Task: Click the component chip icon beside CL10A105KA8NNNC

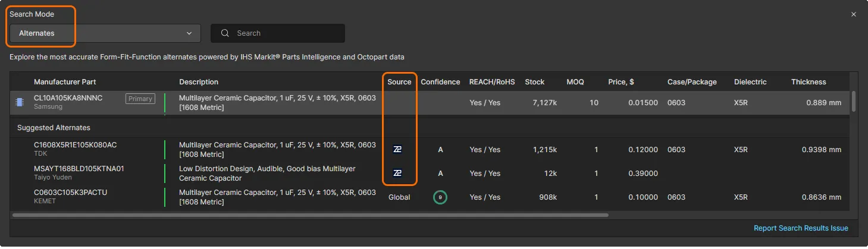Action: [x=20, y=103]
